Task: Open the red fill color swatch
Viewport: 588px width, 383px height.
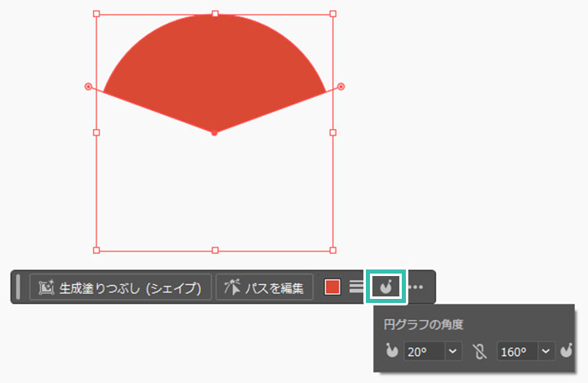Action: pyautogui.click(x=332, y=287)
